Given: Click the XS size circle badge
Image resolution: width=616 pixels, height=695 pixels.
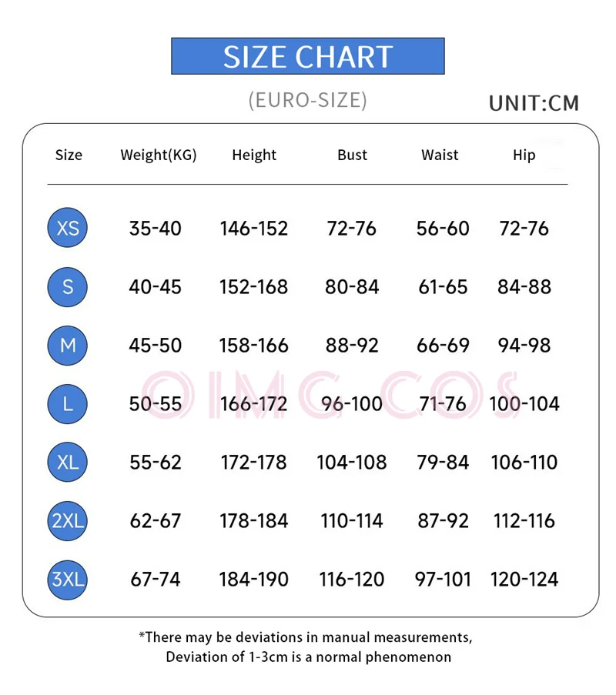Looking at the screenshot, I should 68,228.
